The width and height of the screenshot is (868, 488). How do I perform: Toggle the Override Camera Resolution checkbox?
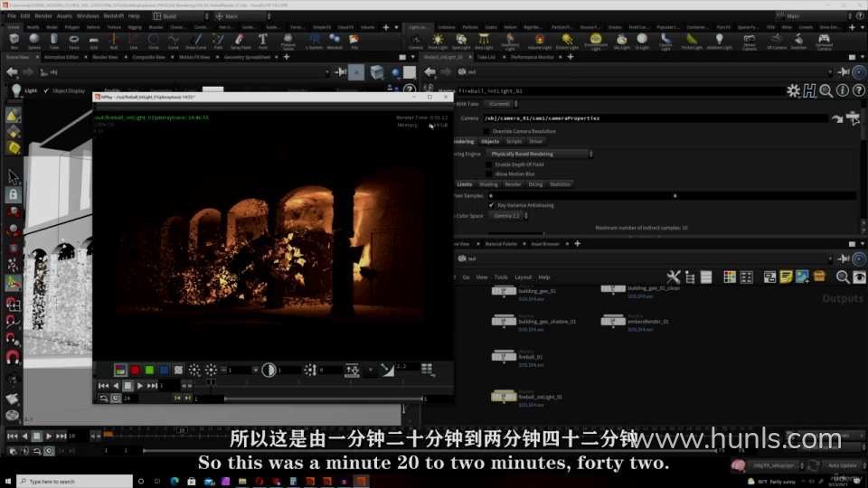[486, 131]
